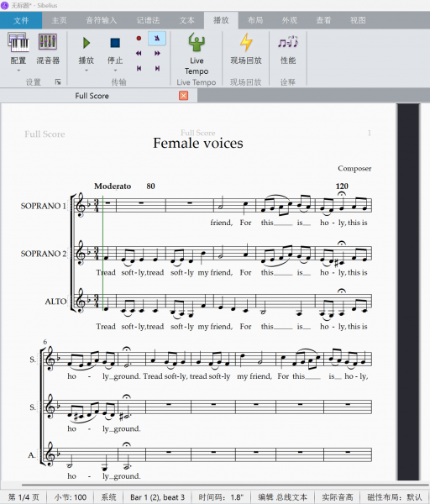430x504 pixels.
Task: Click the green playback line
Action: coord(102,253)
